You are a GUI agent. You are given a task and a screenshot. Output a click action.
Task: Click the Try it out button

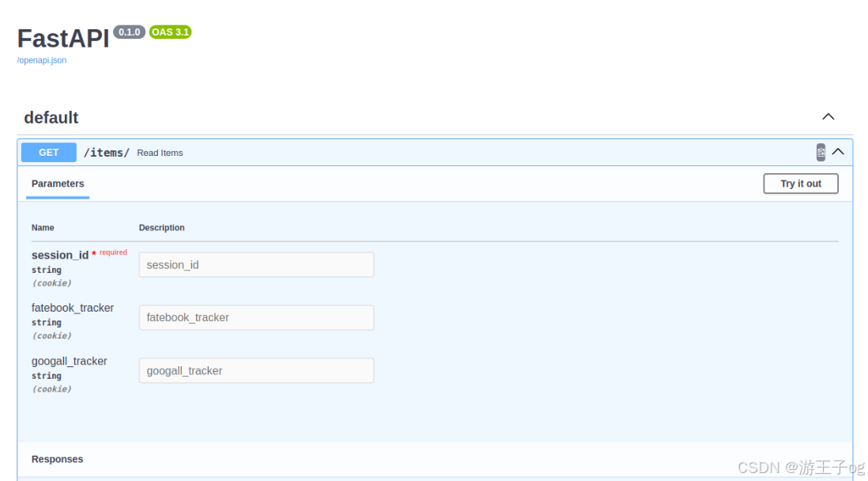800,183
